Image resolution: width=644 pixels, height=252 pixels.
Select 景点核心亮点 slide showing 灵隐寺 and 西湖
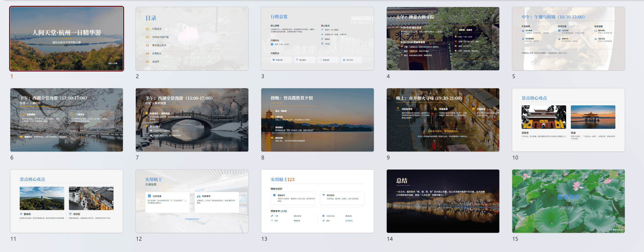[x=568, y=120]
